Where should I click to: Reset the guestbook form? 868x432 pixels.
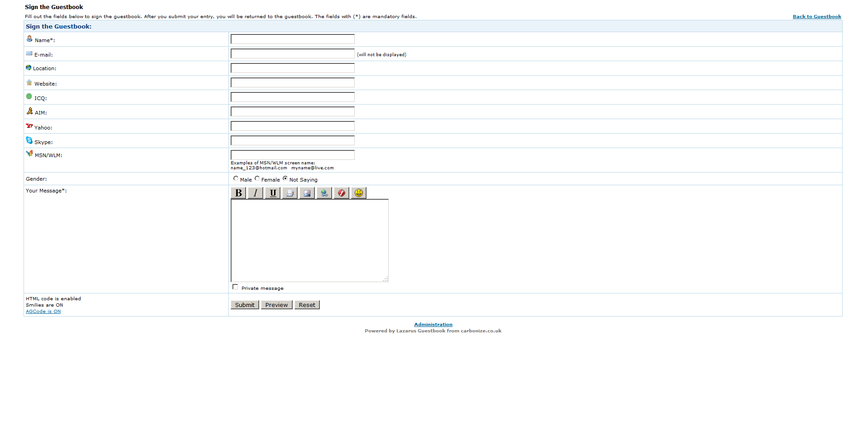[x=307, y=305]
